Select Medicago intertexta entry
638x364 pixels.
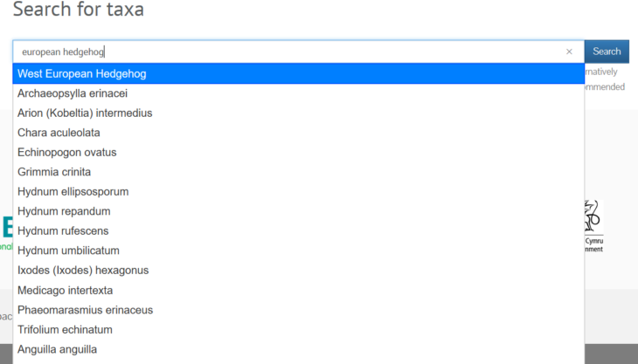[299, 290]
